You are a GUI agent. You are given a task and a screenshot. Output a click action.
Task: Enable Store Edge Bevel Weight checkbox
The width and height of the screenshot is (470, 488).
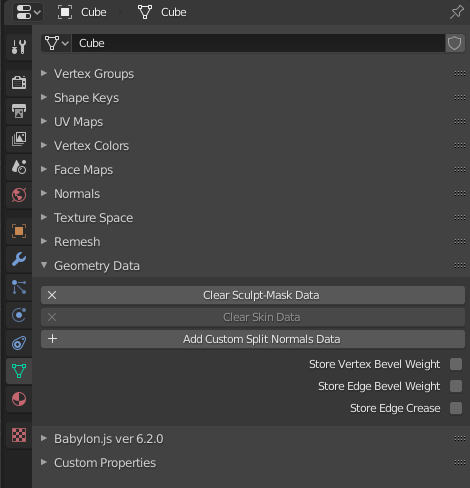(456, 386)
